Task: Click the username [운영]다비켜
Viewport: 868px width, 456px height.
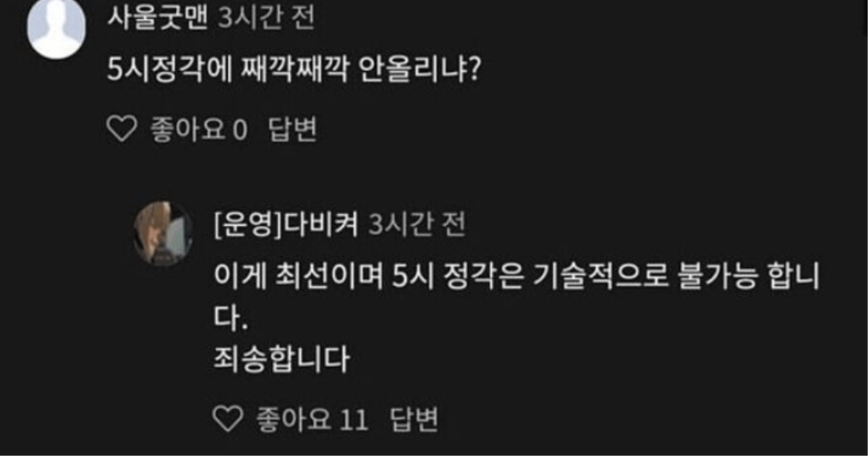Action: [286, 225]
